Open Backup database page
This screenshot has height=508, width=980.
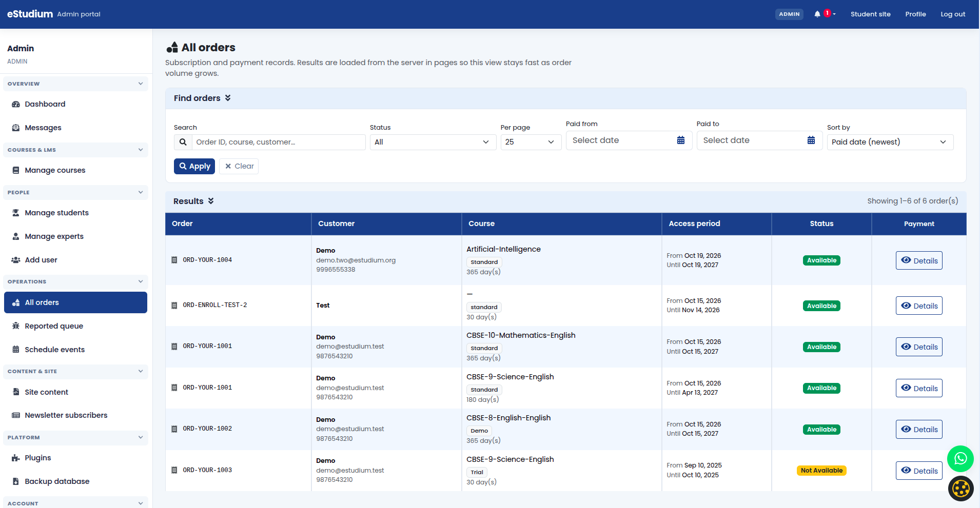point(75,481)
